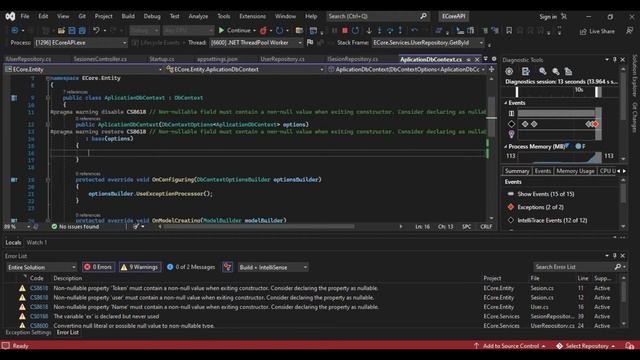Switch to the appsettings.json tab

[x=217, y=59]
